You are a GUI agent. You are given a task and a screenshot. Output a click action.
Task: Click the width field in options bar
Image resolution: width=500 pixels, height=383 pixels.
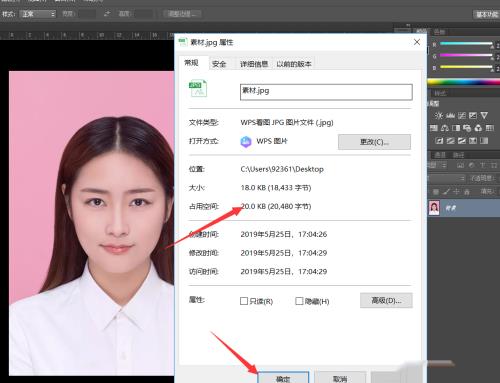pos(86,14)
